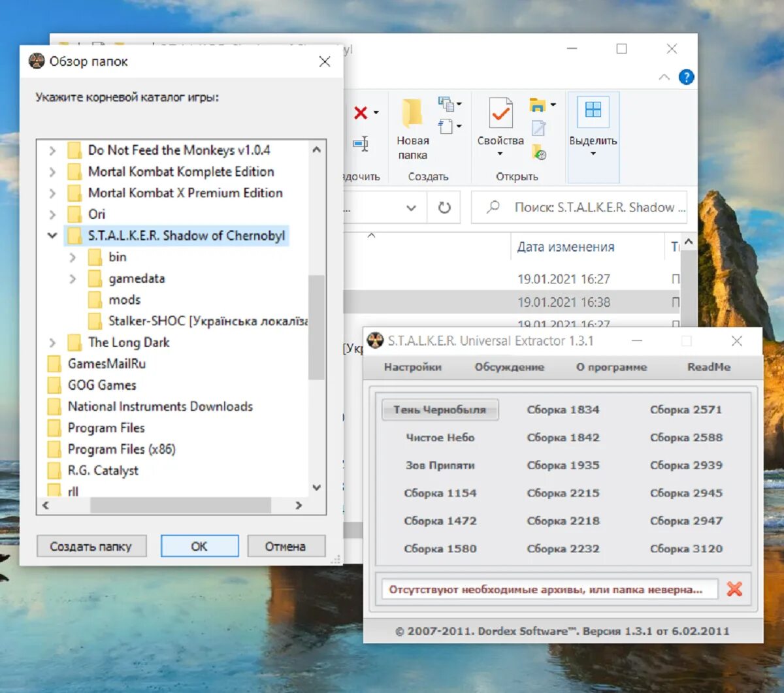Click folder tree scroll down arrow
The width and height of the screenshot is (784, 693).
pos(316,488)
